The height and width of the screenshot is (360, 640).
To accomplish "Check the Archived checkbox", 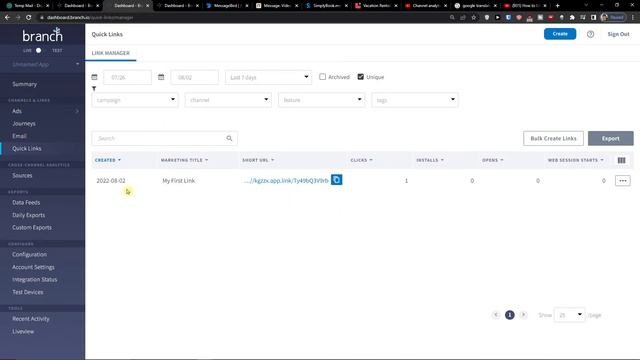I will 322,77.
